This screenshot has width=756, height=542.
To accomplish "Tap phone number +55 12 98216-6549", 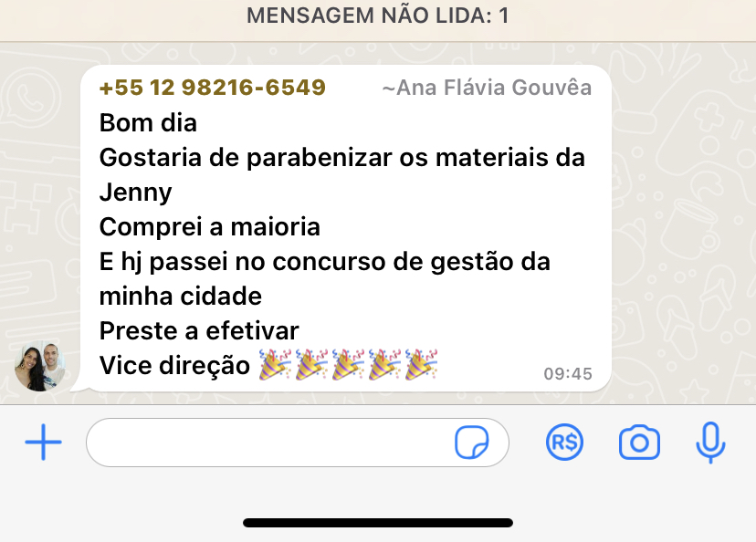I will coord(213,88).
